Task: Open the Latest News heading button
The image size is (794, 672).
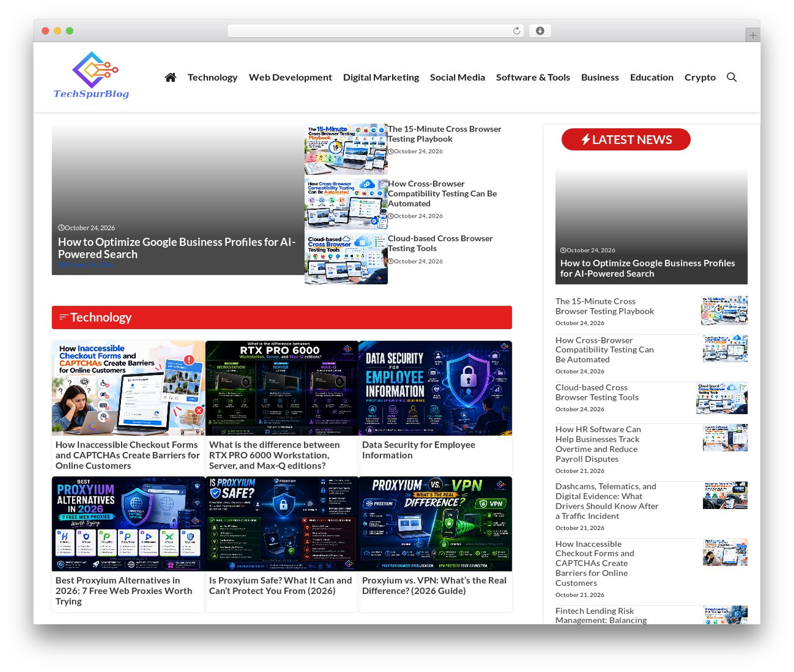Action: tap(626, 139)
